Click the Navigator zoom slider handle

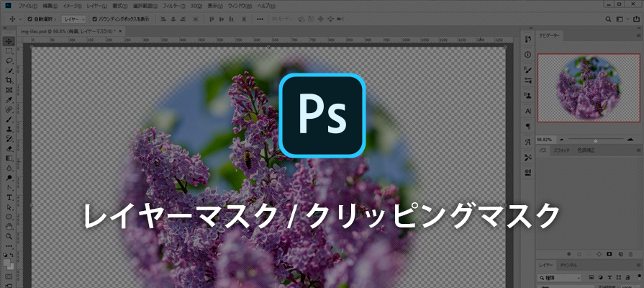(595, 140)
